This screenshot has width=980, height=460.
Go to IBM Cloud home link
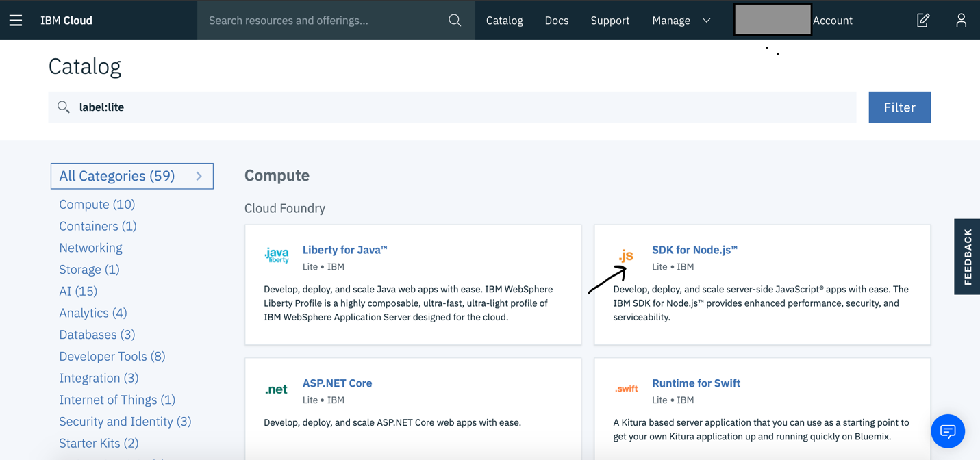point(66,21)
